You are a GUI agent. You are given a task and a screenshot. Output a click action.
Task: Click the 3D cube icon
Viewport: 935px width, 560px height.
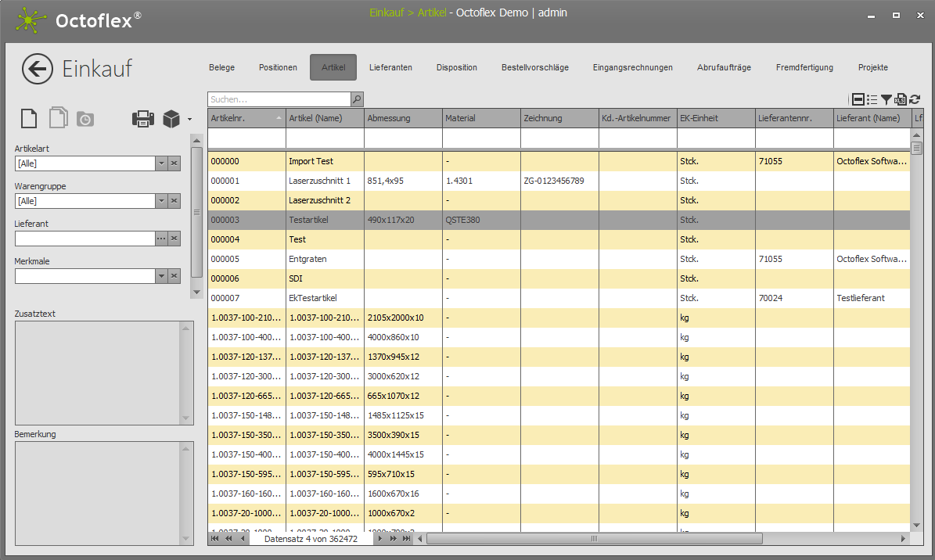171,119
